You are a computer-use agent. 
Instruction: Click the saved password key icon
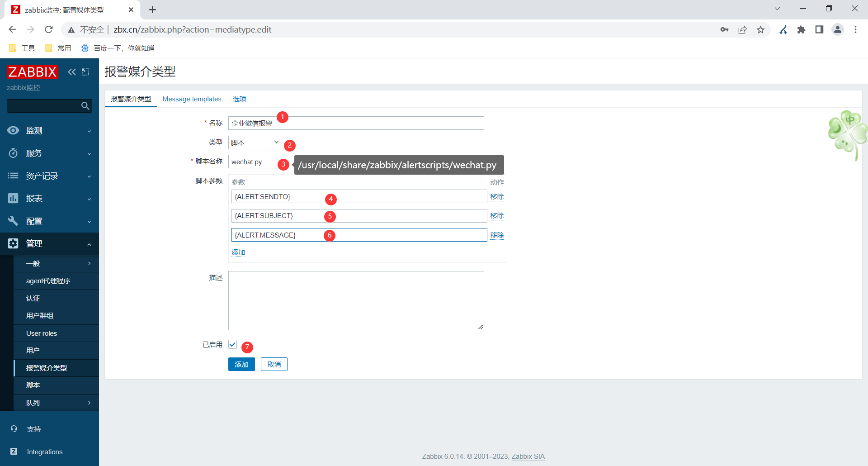[724, 29]
